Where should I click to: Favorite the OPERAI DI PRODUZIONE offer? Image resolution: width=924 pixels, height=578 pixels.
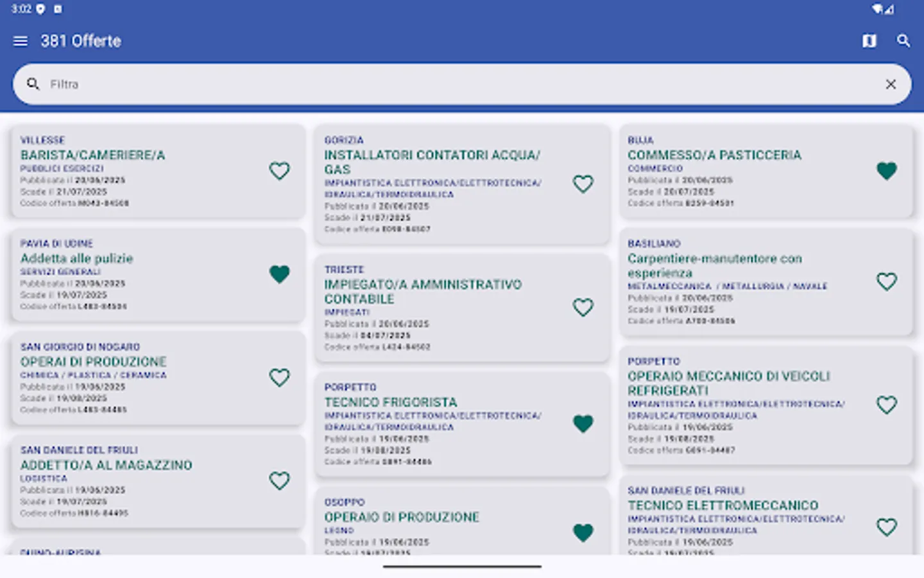tap(279, 378)
